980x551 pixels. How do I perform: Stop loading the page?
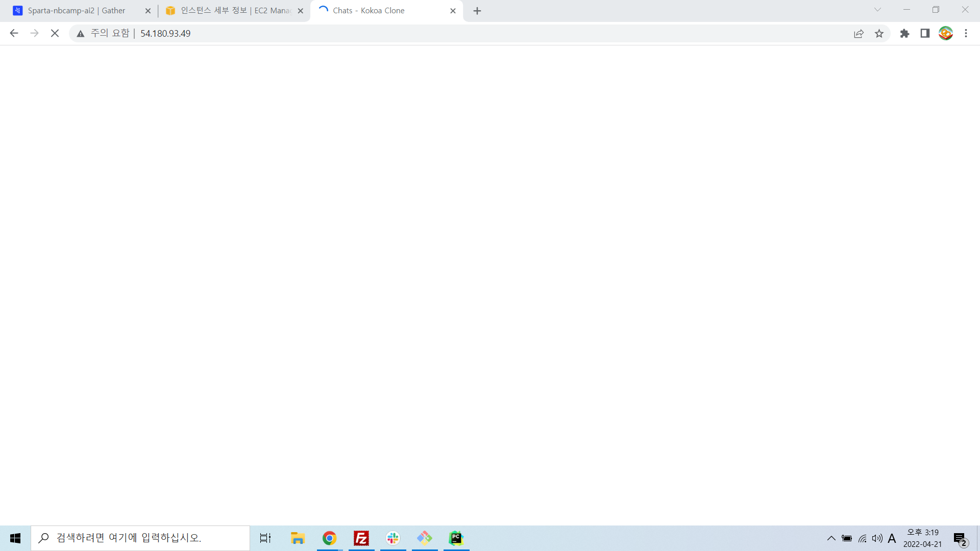pos(55,33)
